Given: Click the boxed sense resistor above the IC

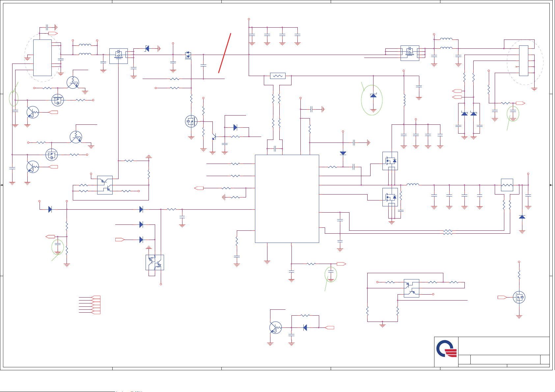Looking at the screenshot, I should click(278, 76).
